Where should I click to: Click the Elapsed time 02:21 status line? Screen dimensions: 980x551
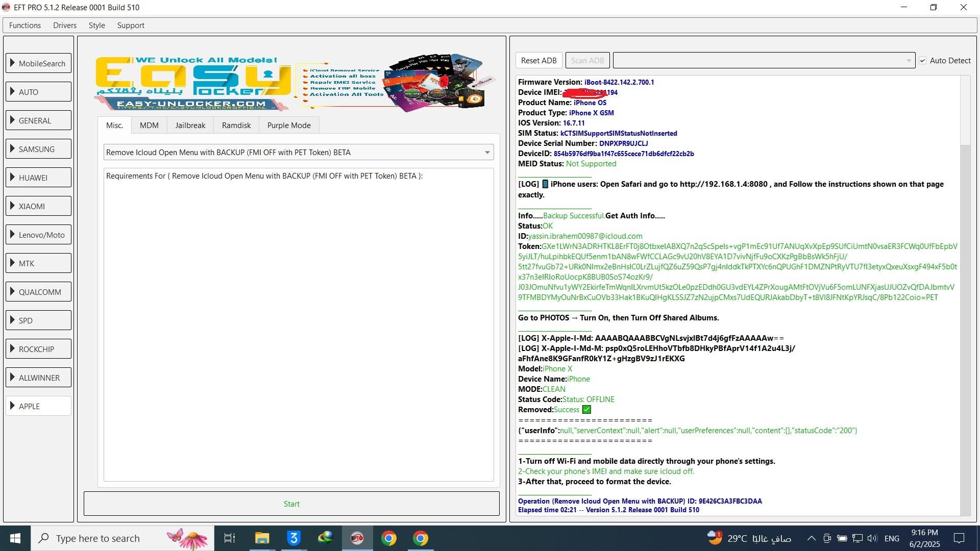pyautogui.click(x=608, y=510)
